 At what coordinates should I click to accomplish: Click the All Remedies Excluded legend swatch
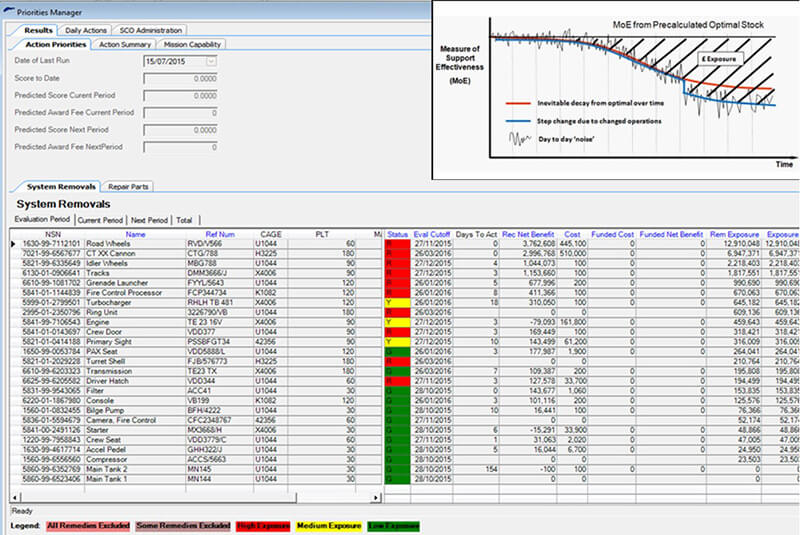[x=88, y=526]
